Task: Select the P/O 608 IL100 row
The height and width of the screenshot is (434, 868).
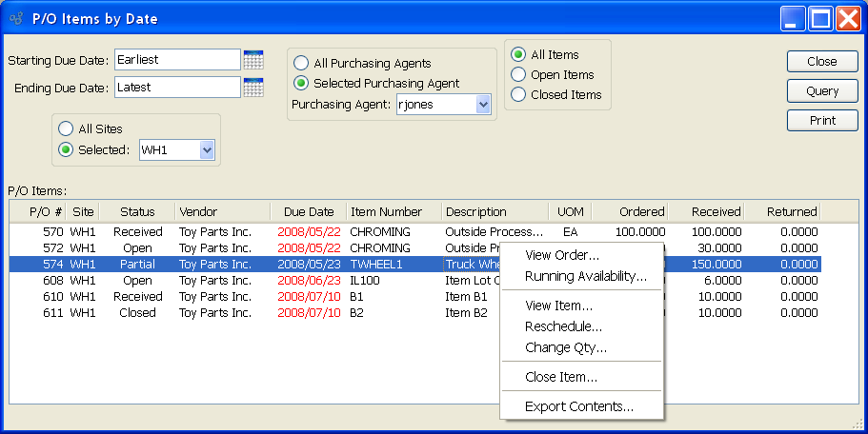Action: (x=415, y=281)
